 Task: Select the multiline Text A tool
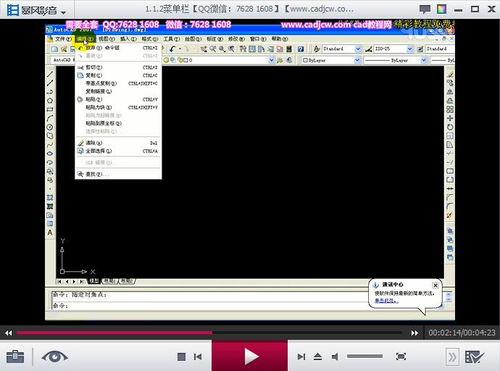(50, 232)
